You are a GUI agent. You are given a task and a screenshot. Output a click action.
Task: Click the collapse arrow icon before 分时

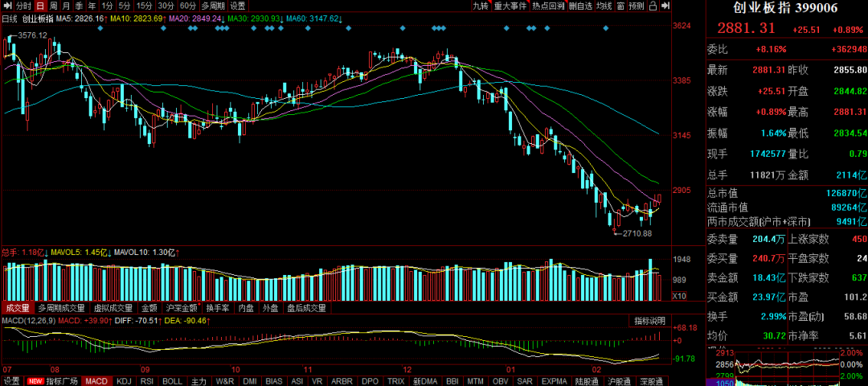[x=7, y=6]
